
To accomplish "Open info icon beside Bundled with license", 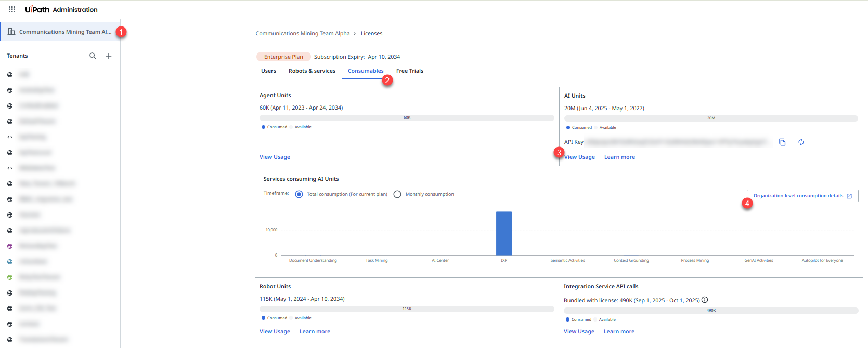I will (x=705, y=300).
